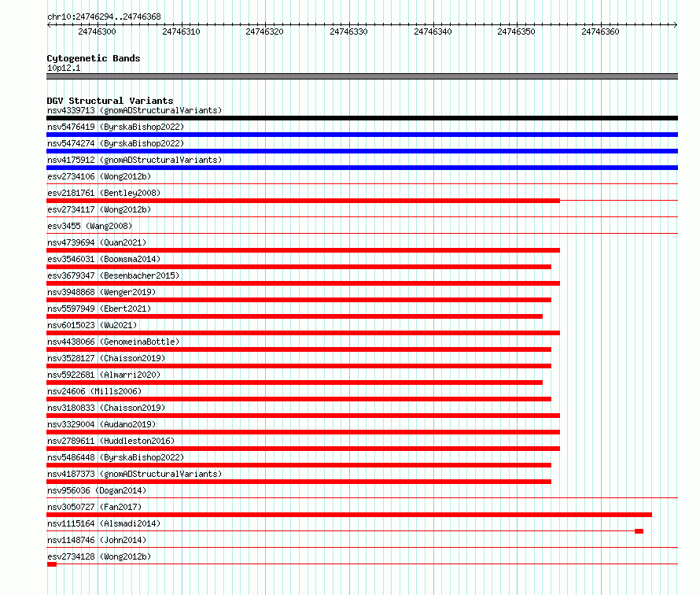Click the red bar under nsv4187373
The width and height of the screenshot is (700, 595).
pyautogui.click(x=299, y=482)
